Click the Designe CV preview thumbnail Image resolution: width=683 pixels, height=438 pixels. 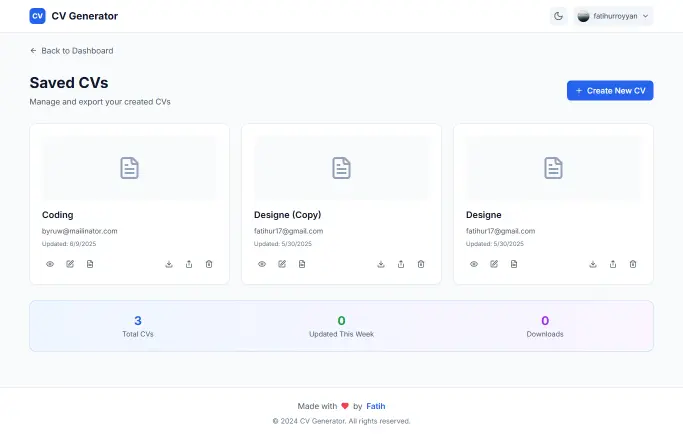553,168
